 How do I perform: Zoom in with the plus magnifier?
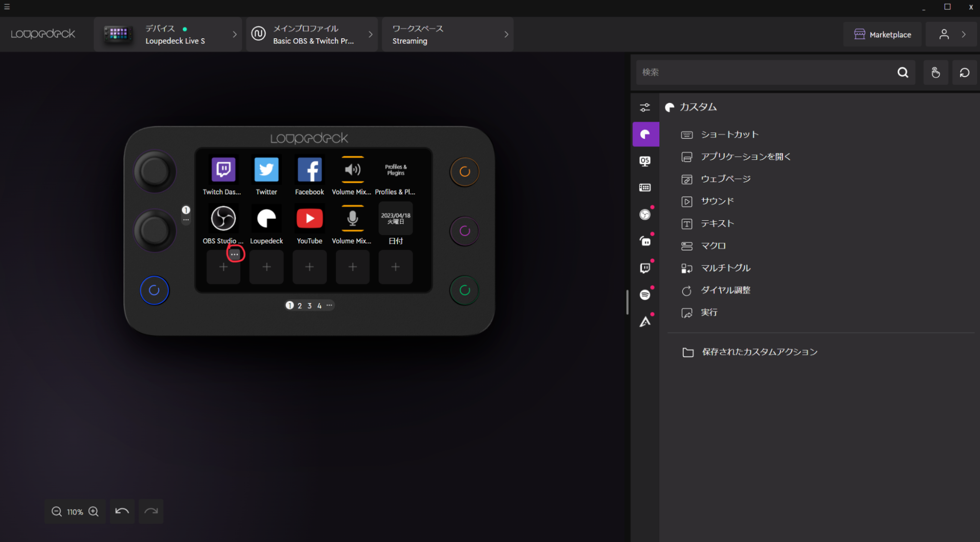click(94, 512)
